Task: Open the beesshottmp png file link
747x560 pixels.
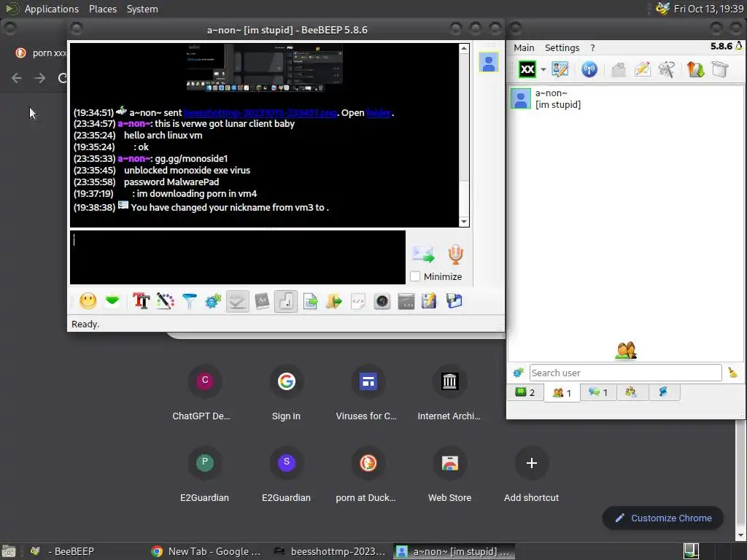Action: click(x=260, y=113)
